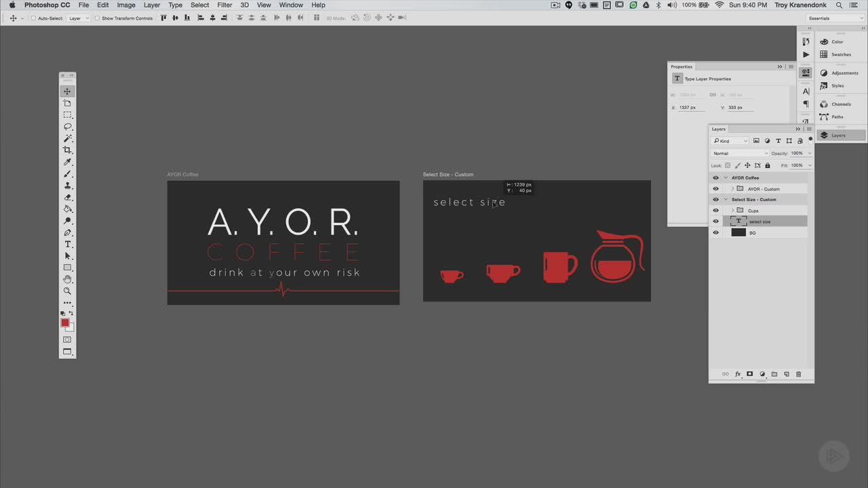Click the Delete layer trash icon
This screenshot has width=868, height=488.
[x=798, y=374]
